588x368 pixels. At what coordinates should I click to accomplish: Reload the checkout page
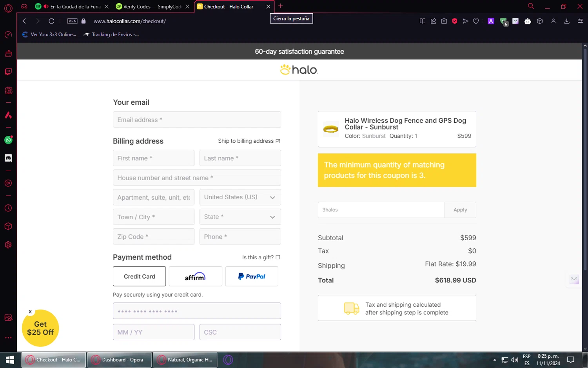[51, 21]
